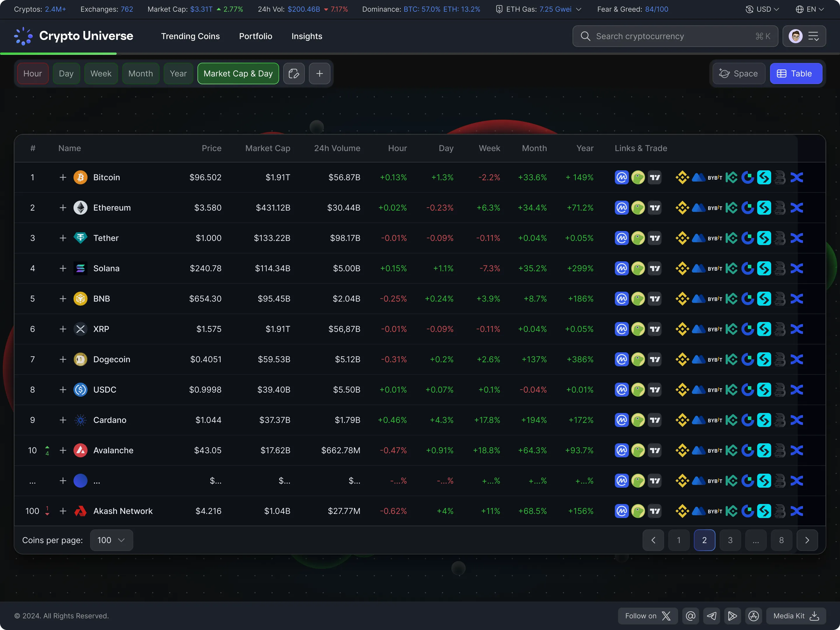Click blue mountain exchange icon for Cardano
The height and width of the screenshot is (630, 840).
click(698, 420)
